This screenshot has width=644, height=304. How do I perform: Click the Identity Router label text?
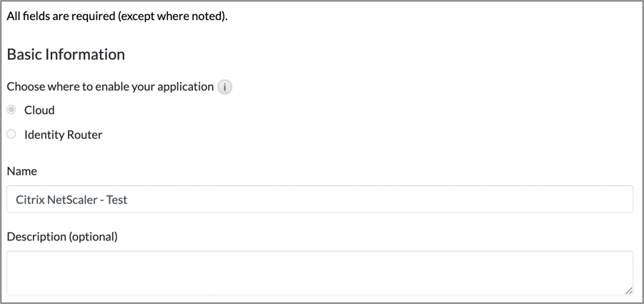coord(63,135)
